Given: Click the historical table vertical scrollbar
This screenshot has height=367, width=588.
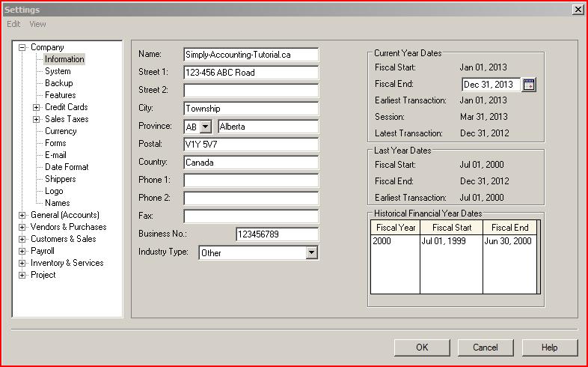Looking at the screenshot, I should point(539,257).
